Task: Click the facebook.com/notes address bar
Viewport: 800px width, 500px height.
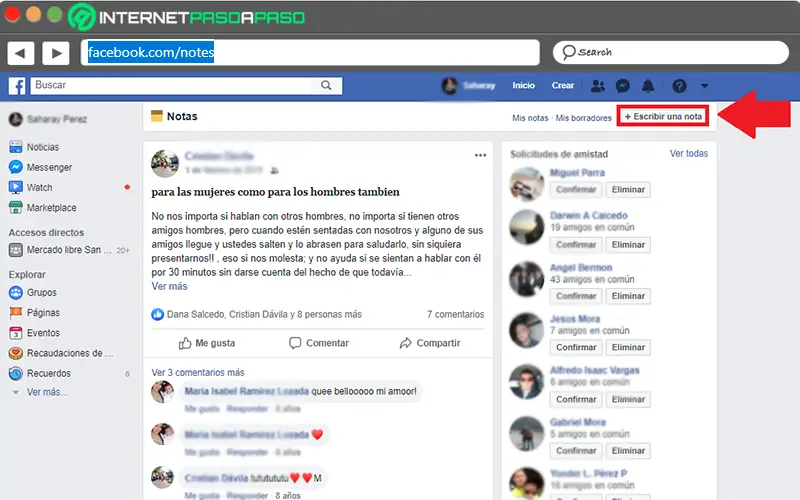Action: 310,53
